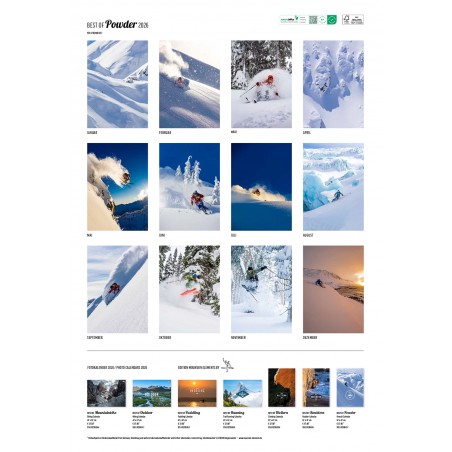Open the July deep blue sky photo
Screen dimensions: 452x452
[261, 187]
